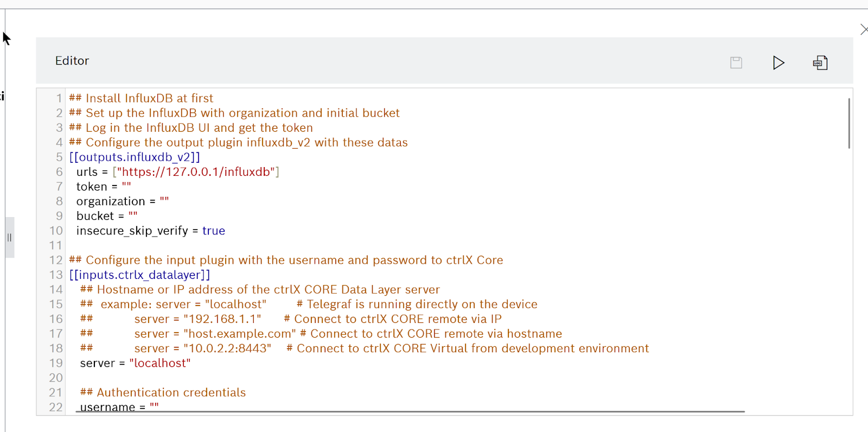Click the 'Install InfluxDB at first' comment
Image resolution: width=868 pixels, height=432 pixels.
click(x=150, y=98)
